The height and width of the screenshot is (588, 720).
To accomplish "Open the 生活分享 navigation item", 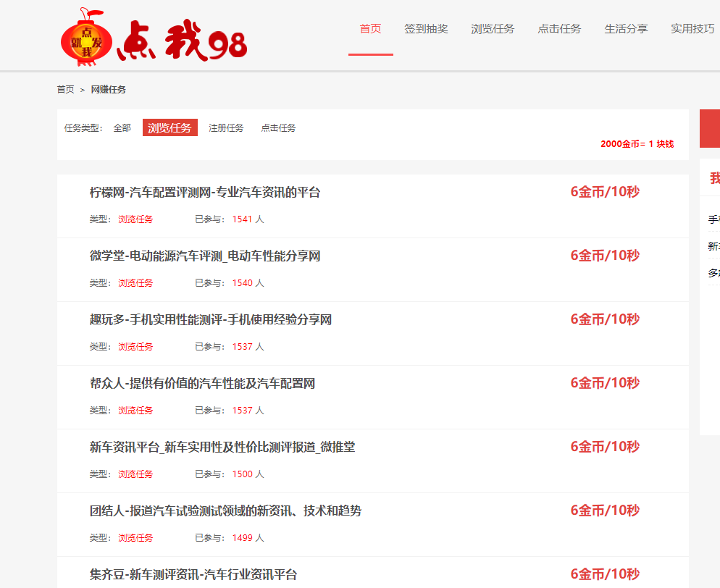I will click(626, 29).
